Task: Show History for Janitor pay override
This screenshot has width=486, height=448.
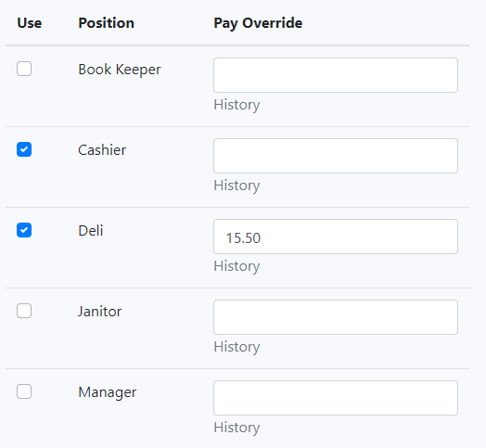Action: 237,347
